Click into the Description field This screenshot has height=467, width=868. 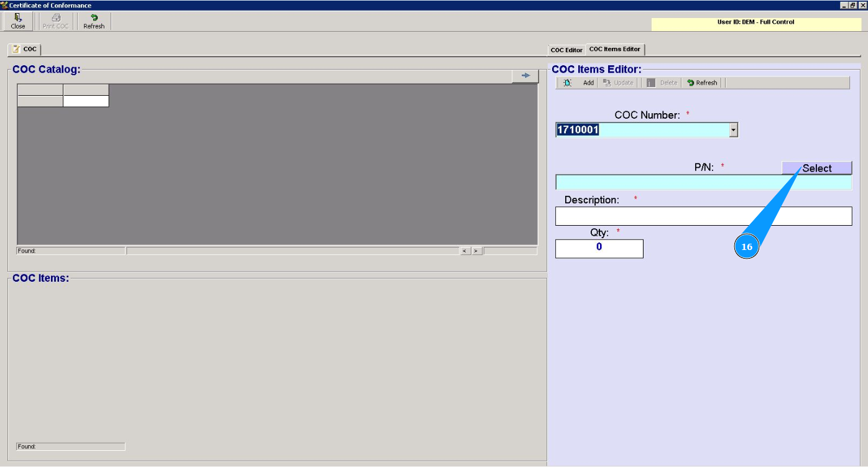point(703,216)
